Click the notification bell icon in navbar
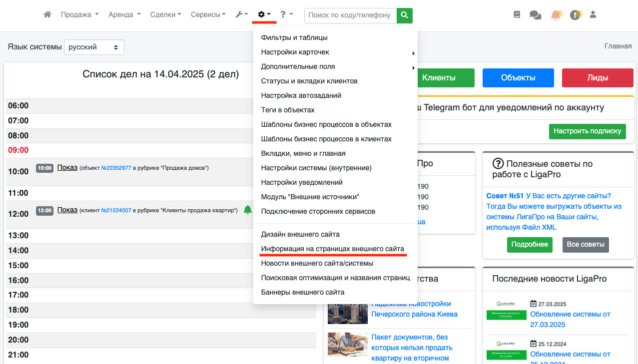This screenshot has height=364, width=638. tap(556, 15)
